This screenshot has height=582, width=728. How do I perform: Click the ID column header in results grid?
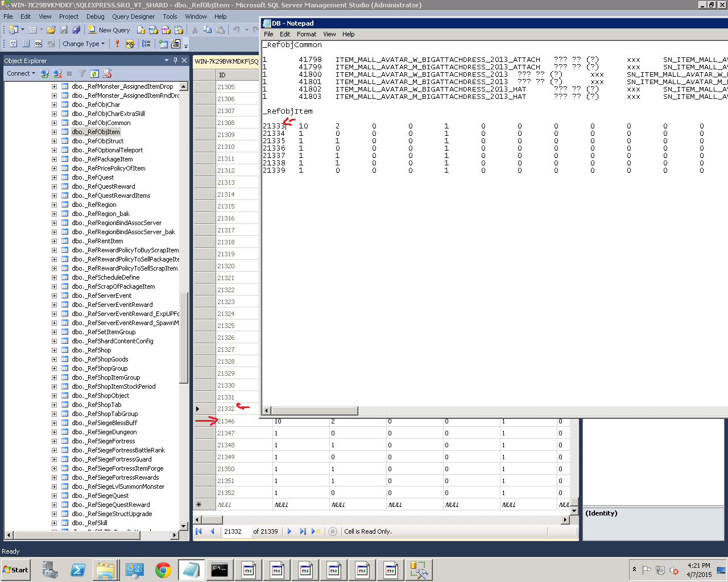point(238,75)
